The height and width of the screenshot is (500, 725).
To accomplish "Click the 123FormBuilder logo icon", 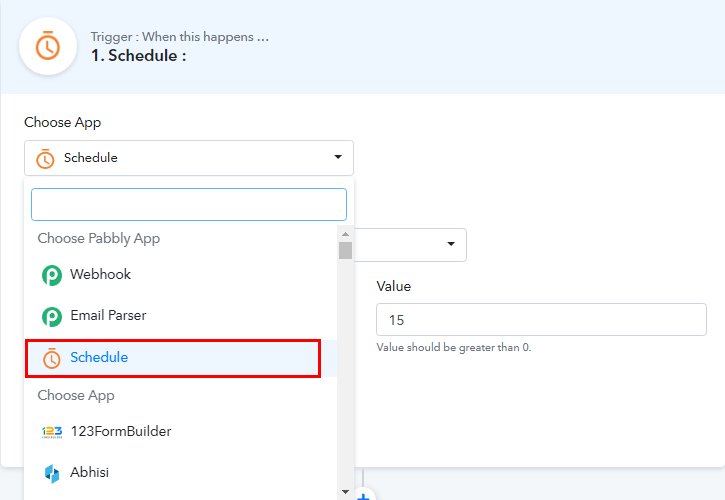I will (52, 432).
